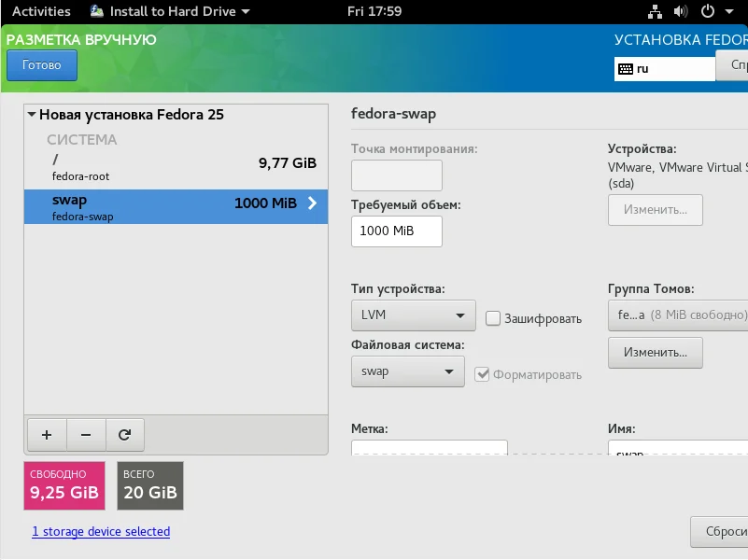The height and width of the screenshot is (560, 748).
Task: Open the Install to Hard Drive app menu
Action: pyautogui.click(x=170, y=11)
